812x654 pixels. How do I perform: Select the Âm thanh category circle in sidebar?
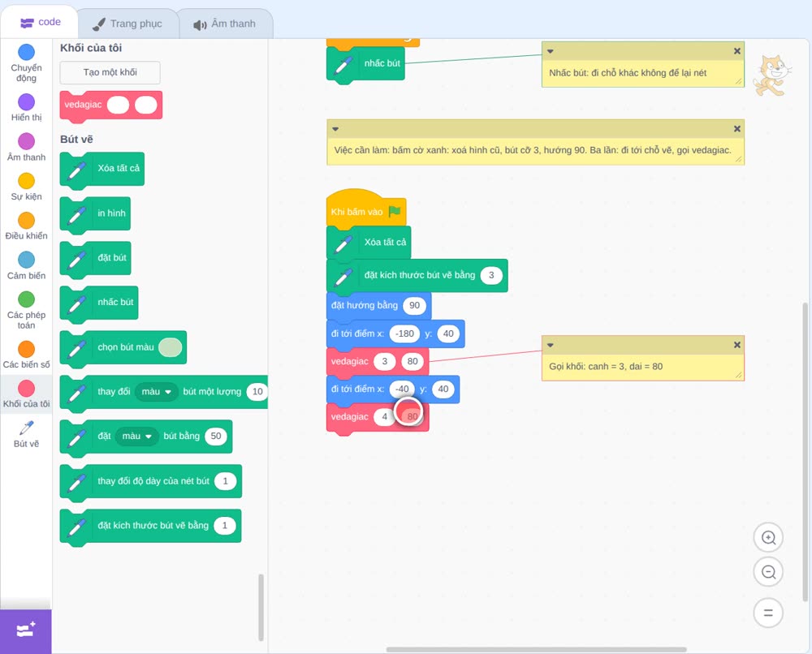click(27, 140)
